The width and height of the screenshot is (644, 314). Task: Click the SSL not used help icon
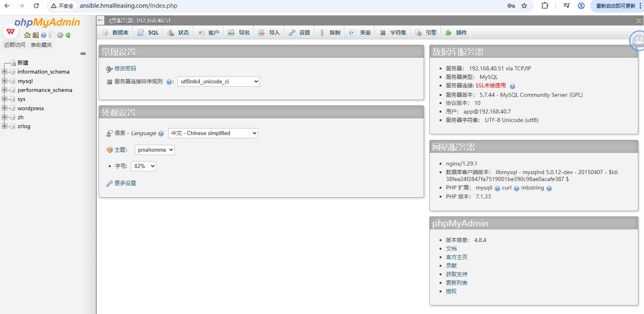(512, 86)
